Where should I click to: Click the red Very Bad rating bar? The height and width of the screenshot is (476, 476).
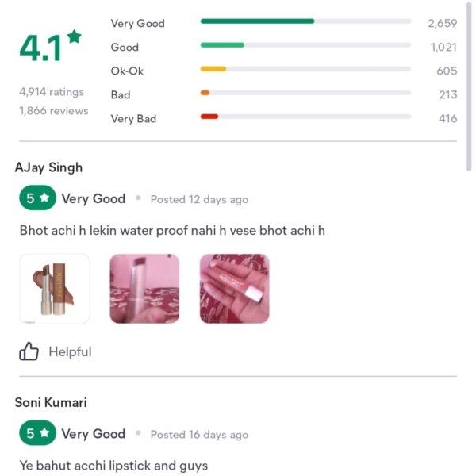click(305, 117)
